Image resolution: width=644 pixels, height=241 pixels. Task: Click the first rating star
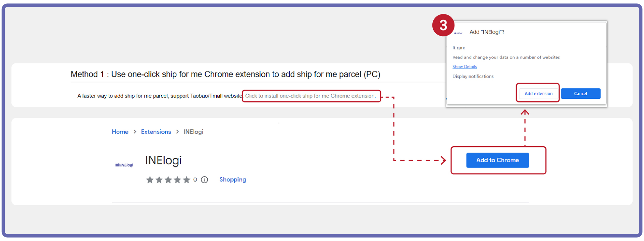(x=150, y=180)
